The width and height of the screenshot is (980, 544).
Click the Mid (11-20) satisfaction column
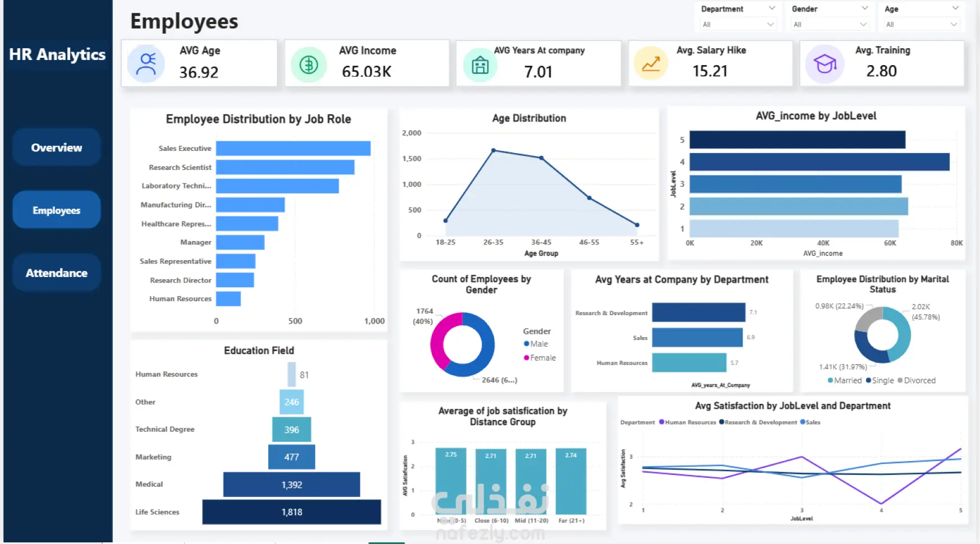click(x=531, y=482)
